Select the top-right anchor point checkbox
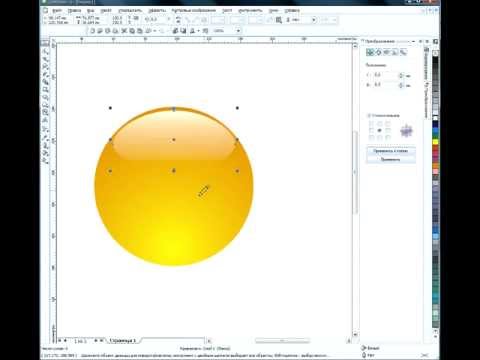Screen dimensions: 480x360 click(388, 123)
